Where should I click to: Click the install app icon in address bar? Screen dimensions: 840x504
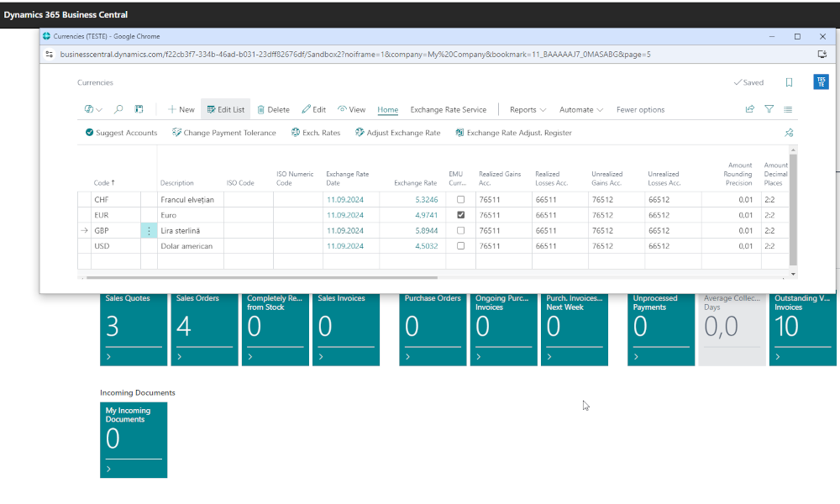822,54
